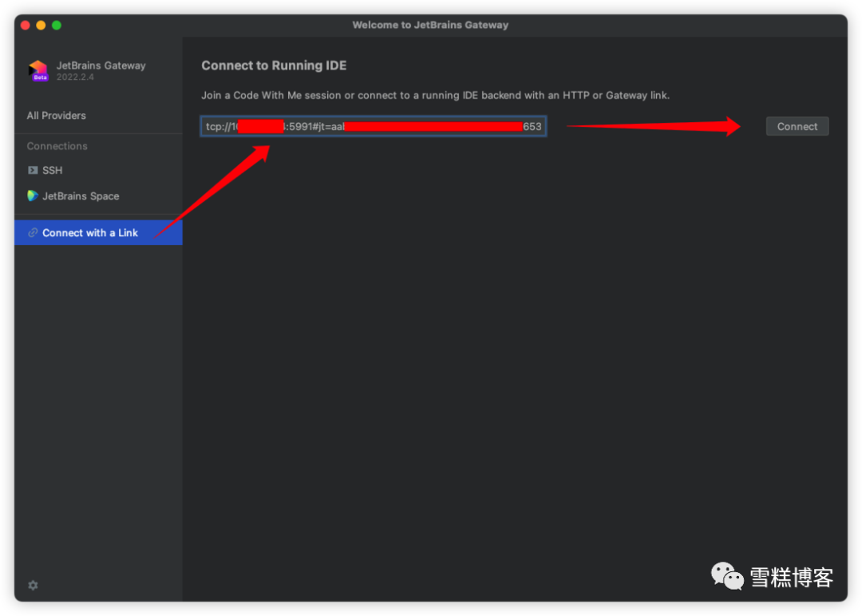Open JetBrains Space connection entry

coord(98,196)
